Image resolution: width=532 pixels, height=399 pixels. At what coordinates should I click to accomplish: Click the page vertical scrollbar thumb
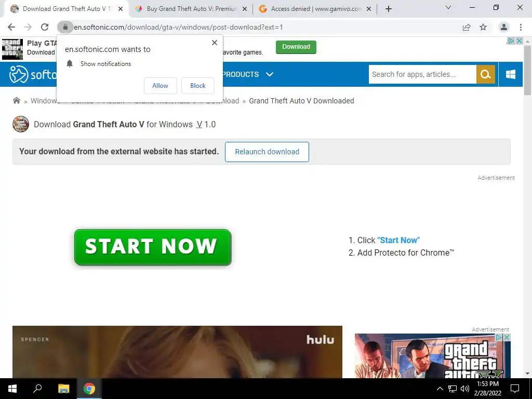point(527,70)
